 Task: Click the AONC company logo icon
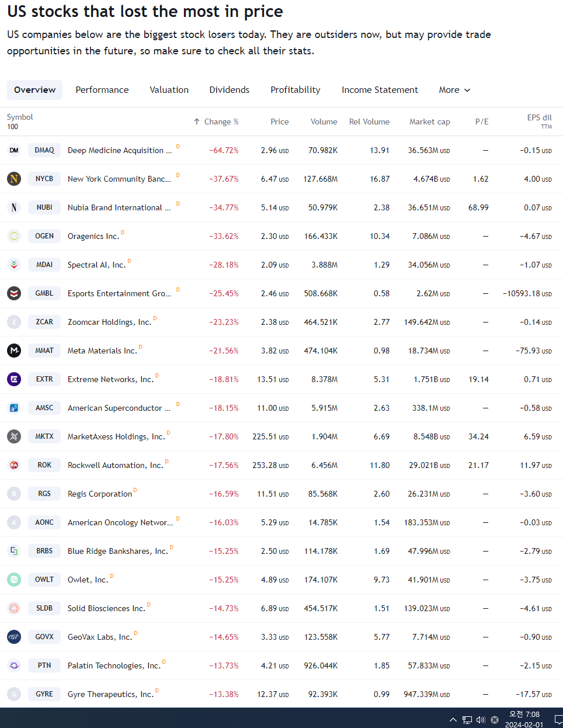click(14, 522)
